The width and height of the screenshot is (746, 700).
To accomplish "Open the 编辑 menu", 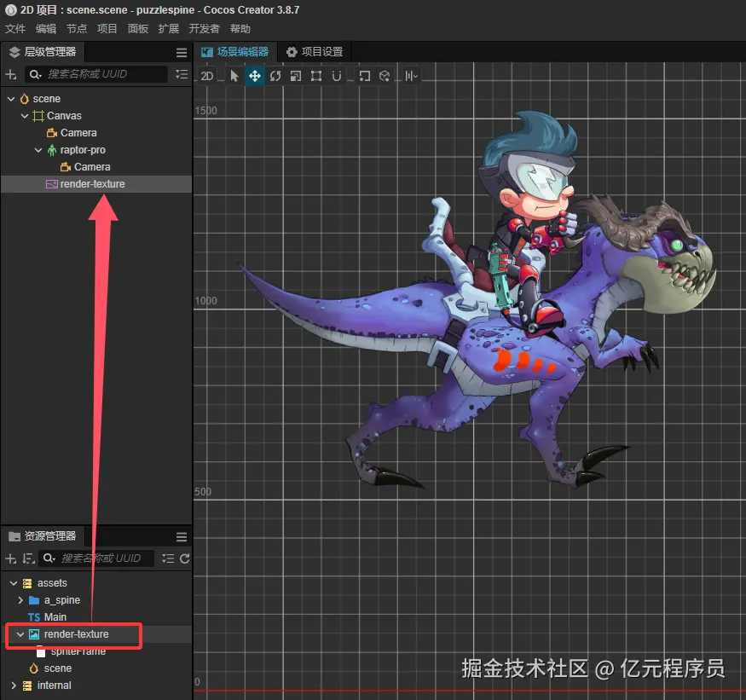I will 46,28.
